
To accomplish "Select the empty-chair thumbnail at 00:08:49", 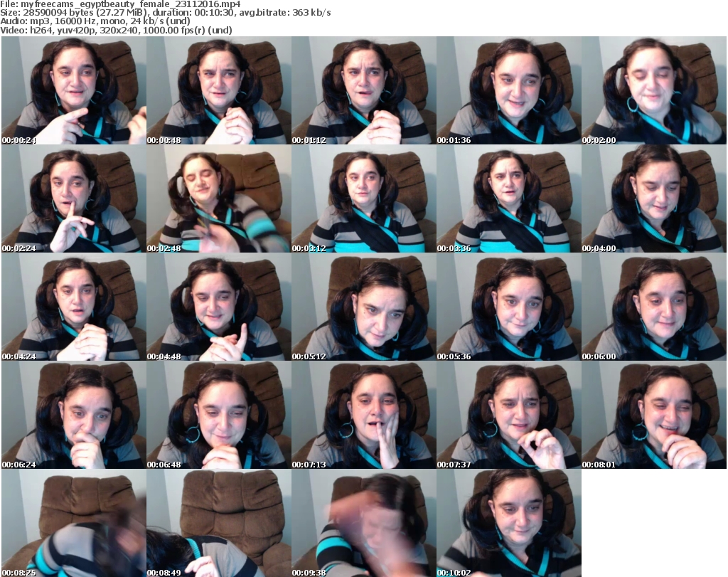I will (x=219, y=523).
